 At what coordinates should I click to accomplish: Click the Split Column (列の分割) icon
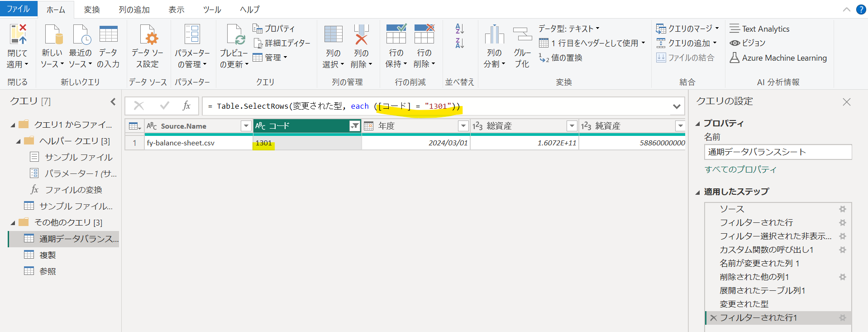[494, 34]
